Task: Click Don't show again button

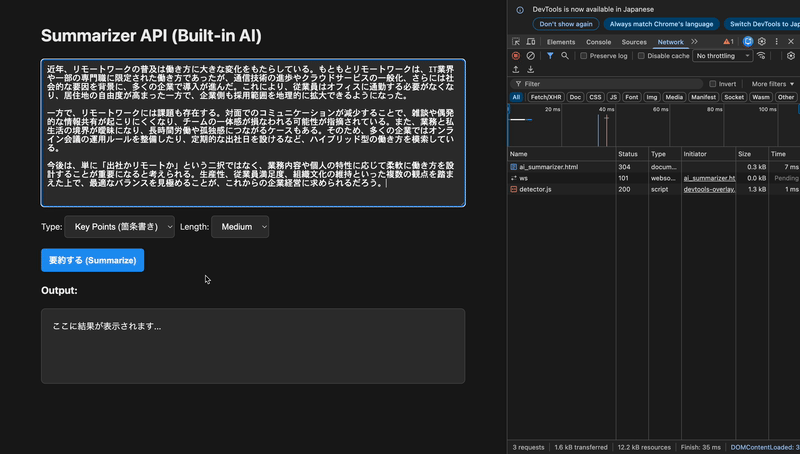Action: click(x=566, y=24)
